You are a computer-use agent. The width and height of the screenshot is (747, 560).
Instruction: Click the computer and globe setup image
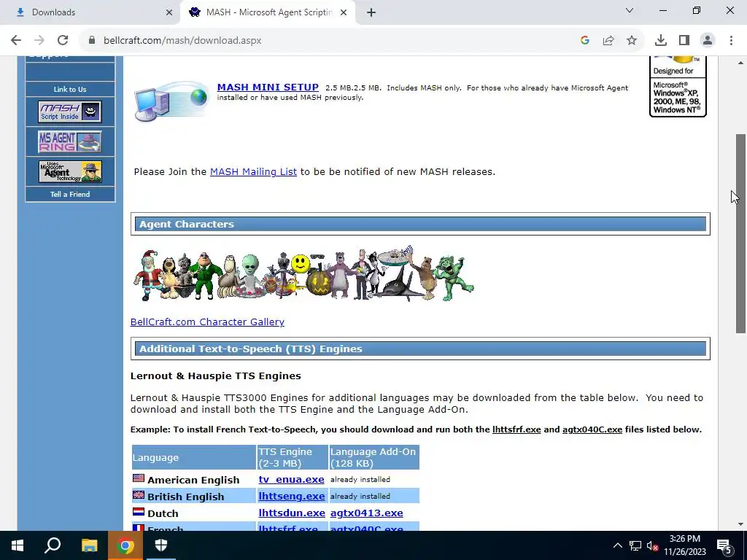pos(171,101)
